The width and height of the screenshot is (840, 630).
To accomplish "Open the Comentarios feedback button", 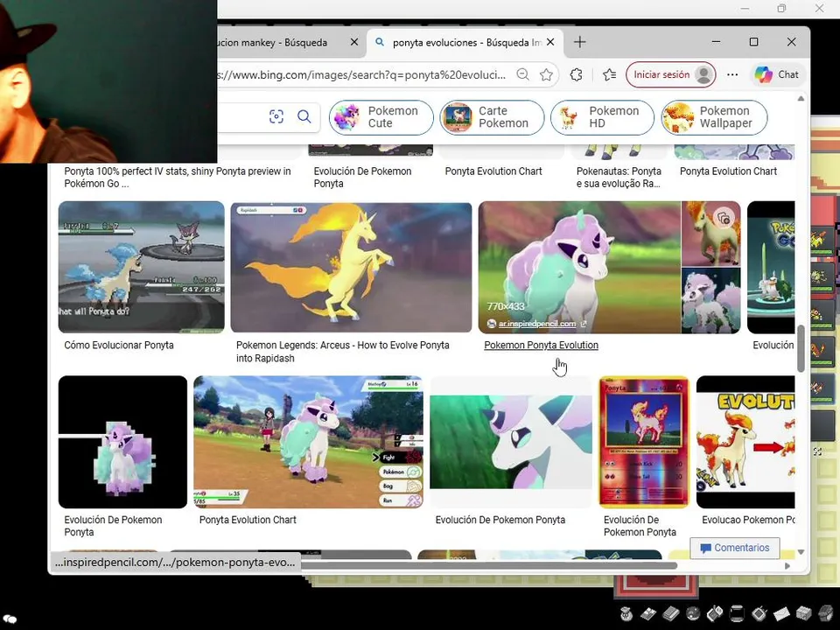I will tap(734, 548).
